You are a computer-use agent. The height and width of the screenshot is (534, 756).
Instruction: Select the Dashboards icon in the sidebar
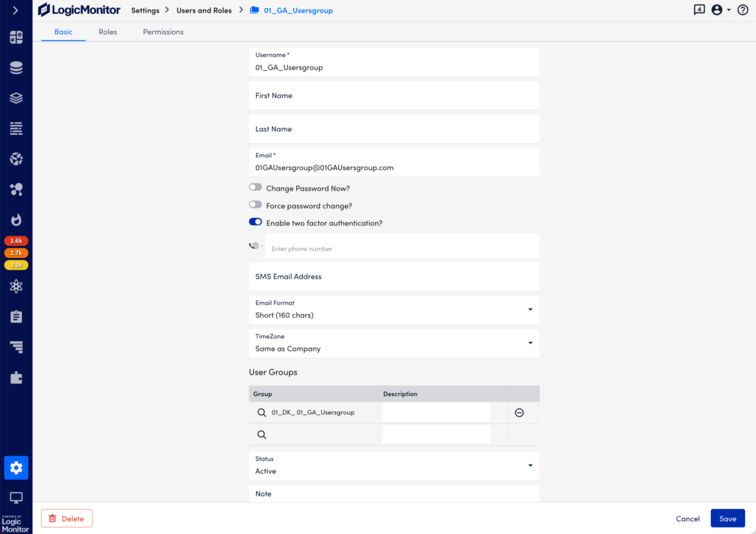point(16,37)
